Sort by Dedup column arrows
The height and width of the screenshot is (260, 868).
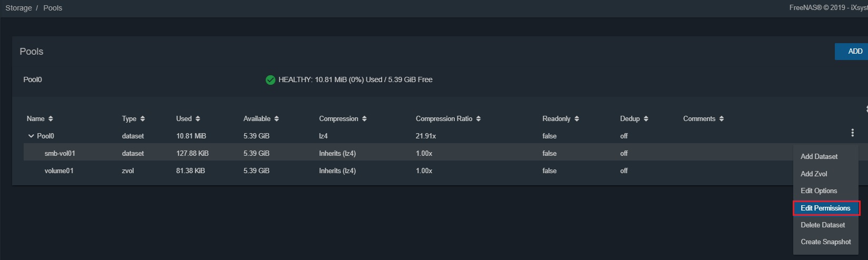(x=646, y=119)
